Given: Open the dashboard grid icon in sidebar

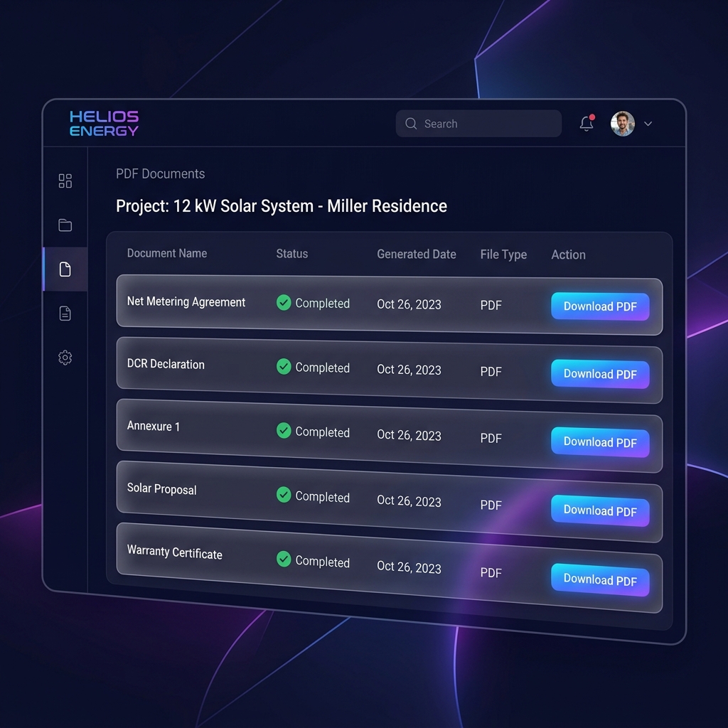Looking at the screenshot, I should (65, 181).
